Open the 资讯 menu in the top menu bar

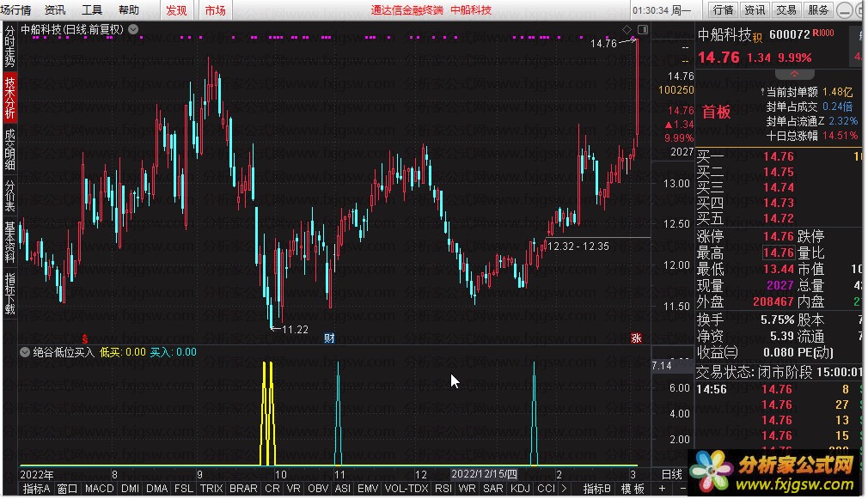(x=55, y=10)
